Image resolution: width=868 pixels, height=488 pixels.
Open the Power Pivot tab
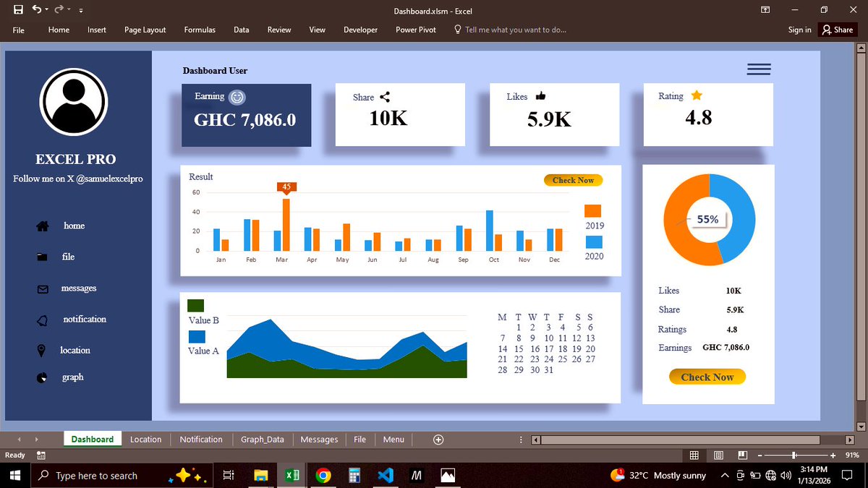tap(416, 30)
